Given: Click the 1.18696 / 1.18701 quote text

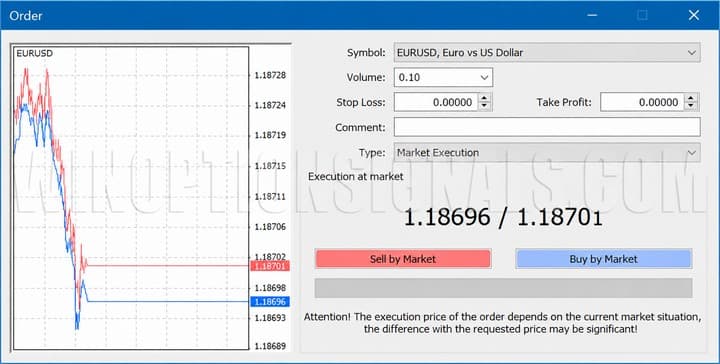Looking at the screenshot, I should pyautogui.click(x=503, y=217).
